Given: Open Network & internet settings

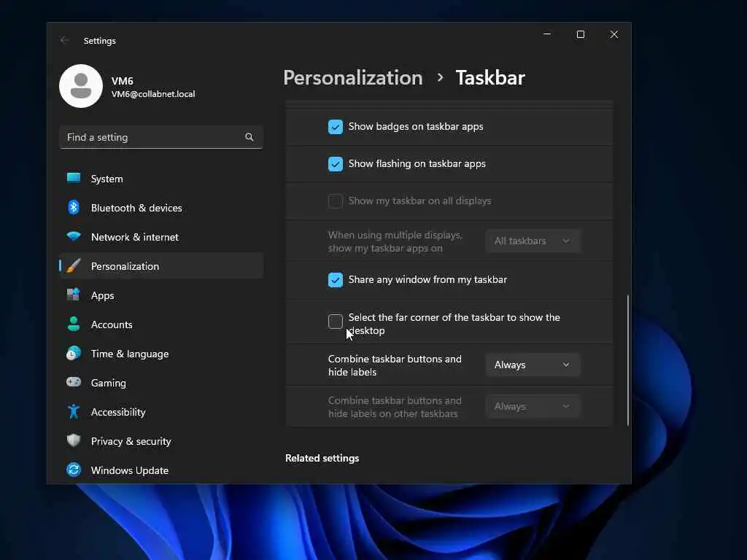Looking at the screenshot, I should [161, 237].
